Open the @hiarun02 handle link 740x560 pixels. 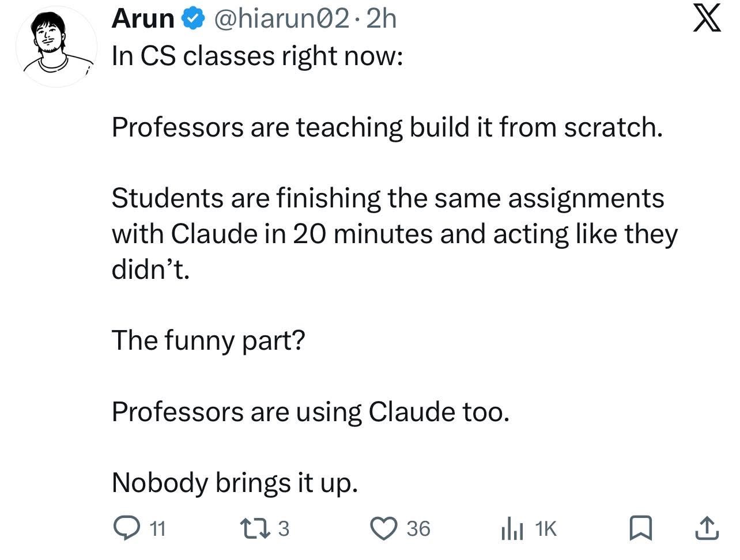281,20
